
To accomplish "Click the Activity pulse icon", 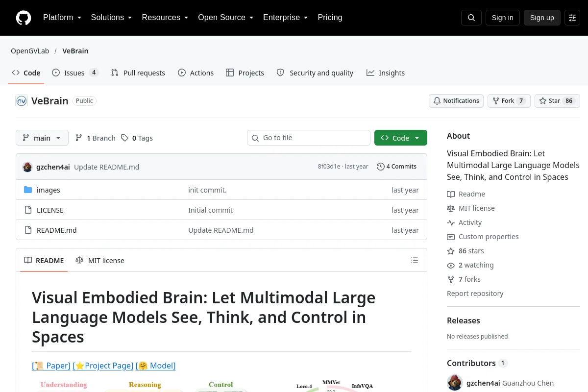I will tap(451, 222).
